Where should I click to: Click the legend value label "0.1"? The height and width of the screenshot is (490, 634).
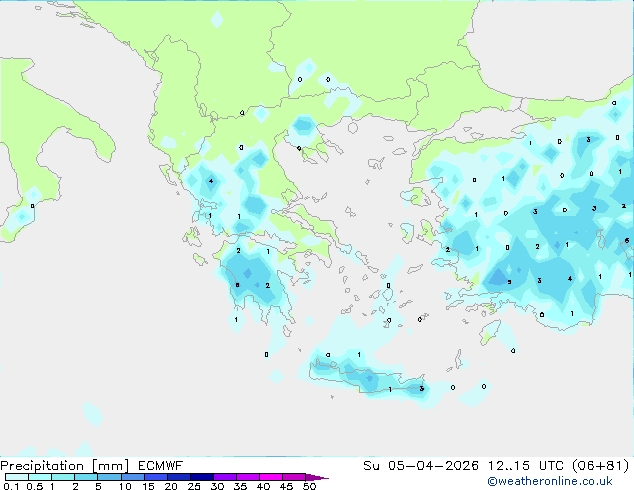tap(11, 486)
